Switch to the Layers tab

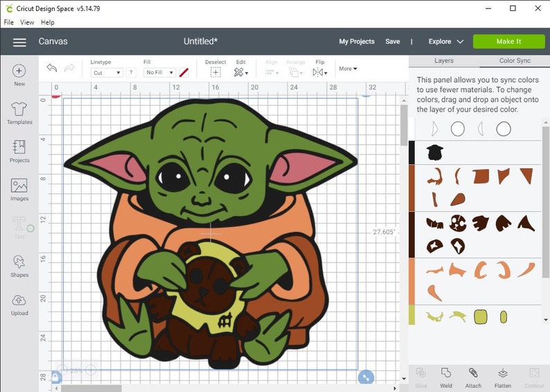(x=444, y=61)
